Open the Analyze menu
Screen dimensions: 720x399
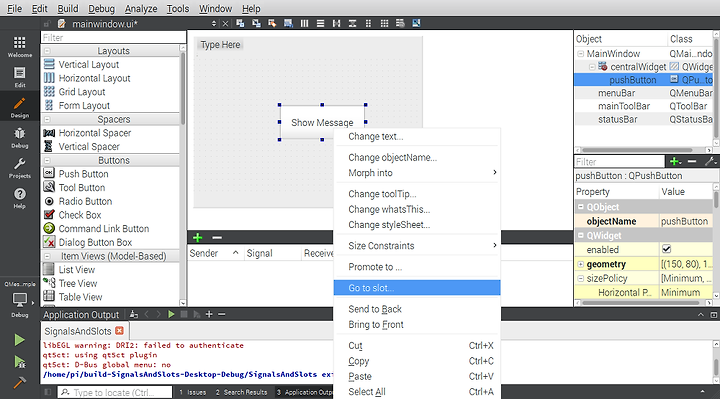click(x=141, y=9)
